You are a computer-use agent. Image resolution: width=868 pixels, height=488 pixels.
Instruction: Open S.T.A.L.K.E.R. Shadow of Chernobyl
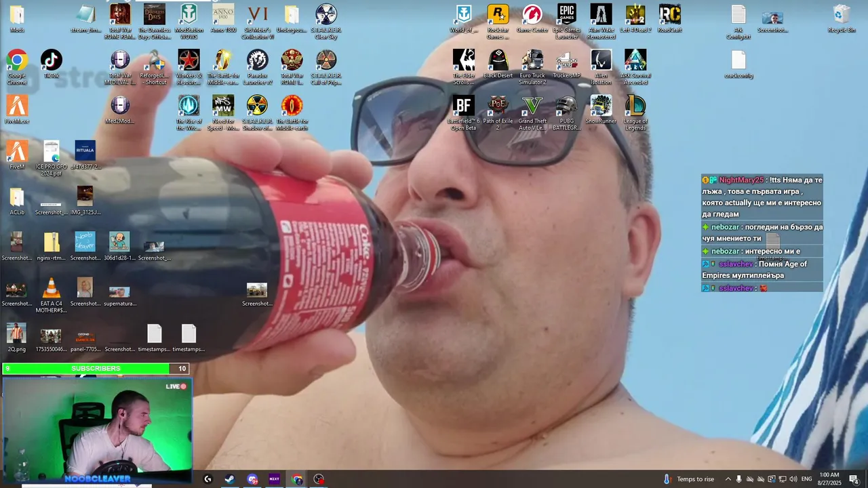click(x=258, y=113)
